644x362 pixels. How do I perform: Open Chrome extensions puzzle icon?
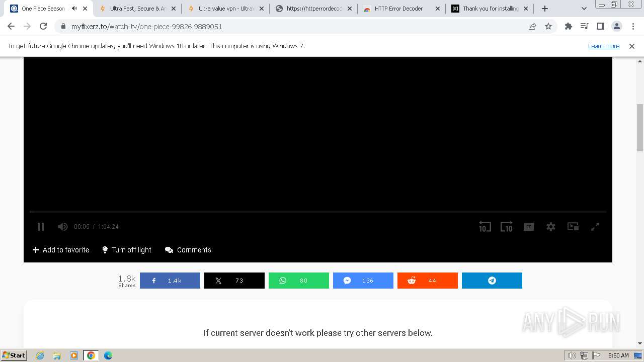coord(569,27)
